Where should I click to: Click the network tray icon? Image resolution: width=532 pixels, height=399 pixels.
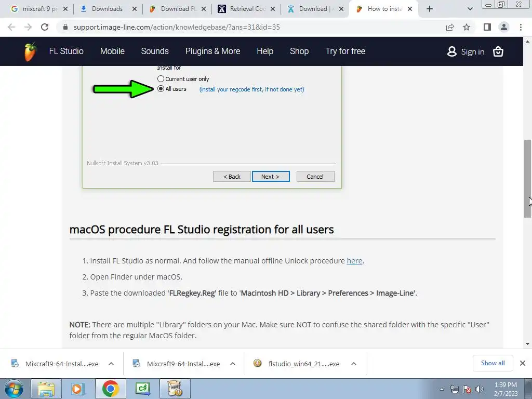454,389
